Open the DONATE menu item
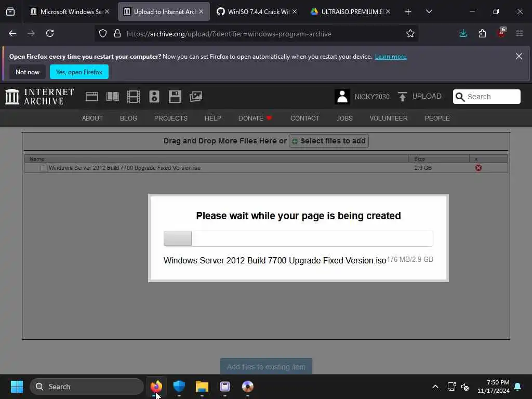The image size is (532, 399). click(255, 118)
